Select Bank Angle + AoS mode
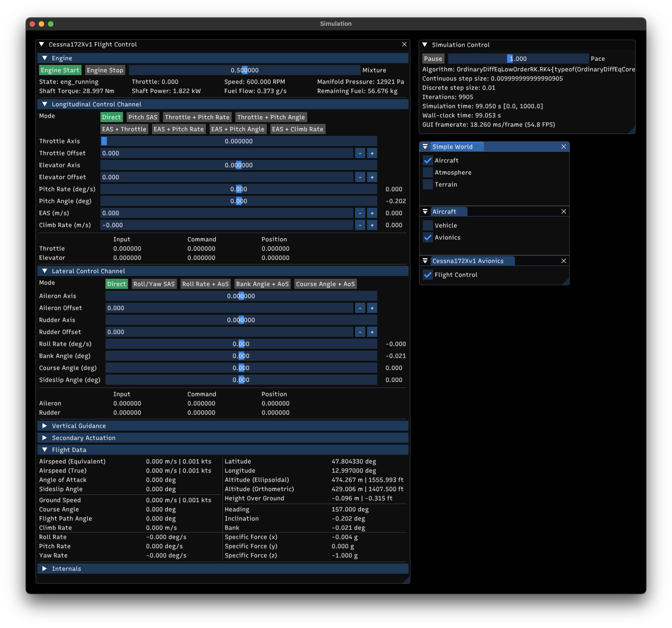The height and width of the screenshot is (628, 672). pos(262,284)
